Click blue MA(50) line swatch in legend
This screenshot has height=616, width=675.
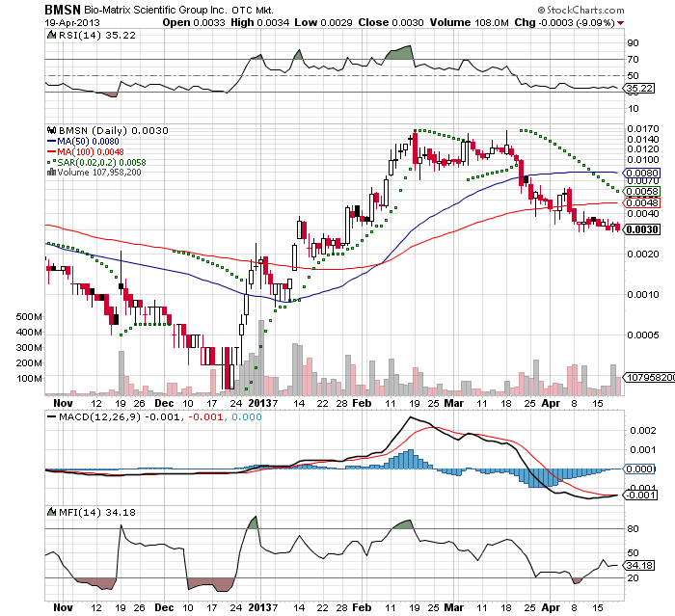pyautogui.click(x=51, y=141)
